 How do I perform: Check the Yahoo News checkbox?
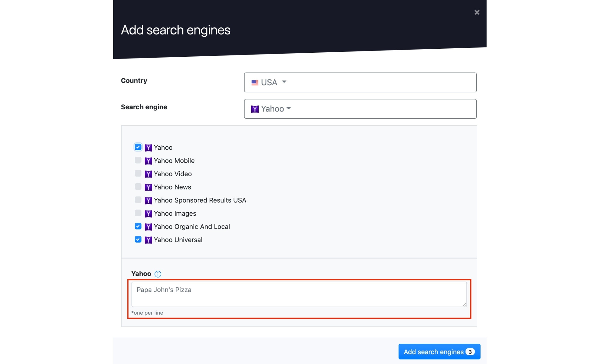(x=138, y=187)
